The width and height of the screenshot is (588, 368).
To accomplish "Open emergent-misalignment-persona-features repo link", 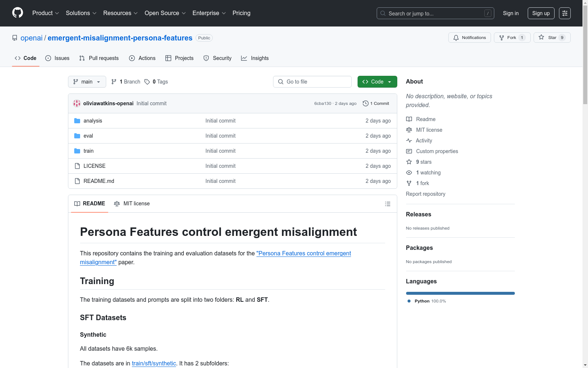I will (120, 38).
